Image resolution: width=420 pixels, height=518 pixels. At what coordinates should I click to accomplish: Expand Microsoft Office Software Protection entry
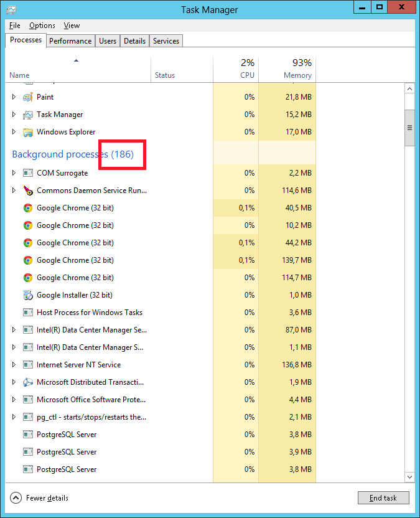pyautogui.click(x=14, y=400)
